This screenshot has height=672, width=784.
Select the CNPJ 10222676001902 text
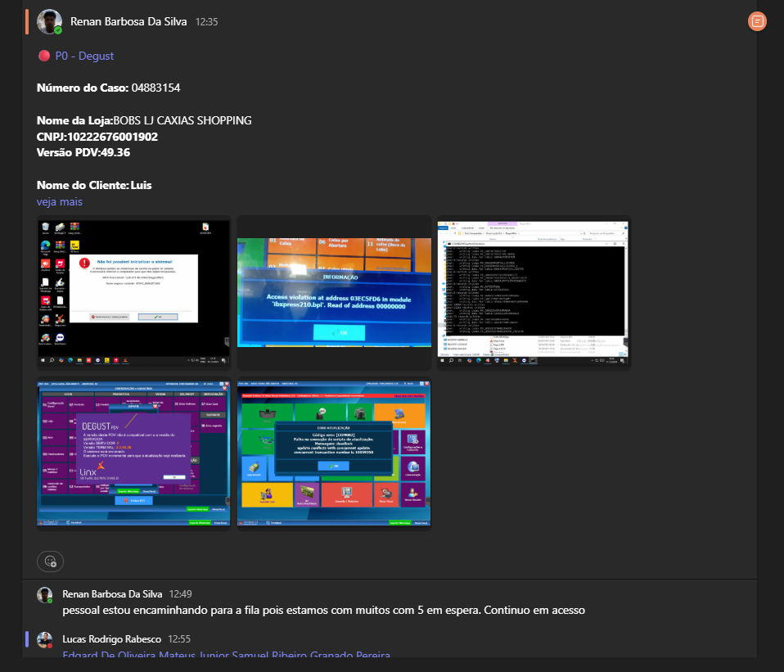tap(97, 137)
